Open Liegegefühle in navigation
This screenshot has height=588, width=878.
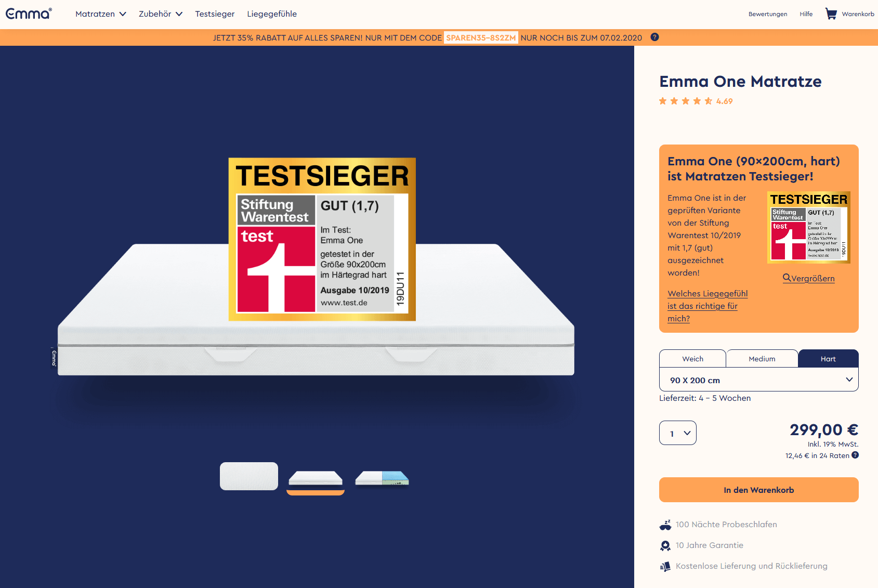coord(272,14)
